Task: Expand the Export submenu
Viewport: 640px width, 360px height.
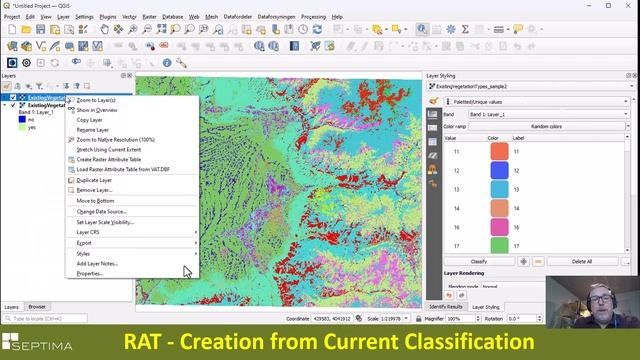Action: pos(132,243)
